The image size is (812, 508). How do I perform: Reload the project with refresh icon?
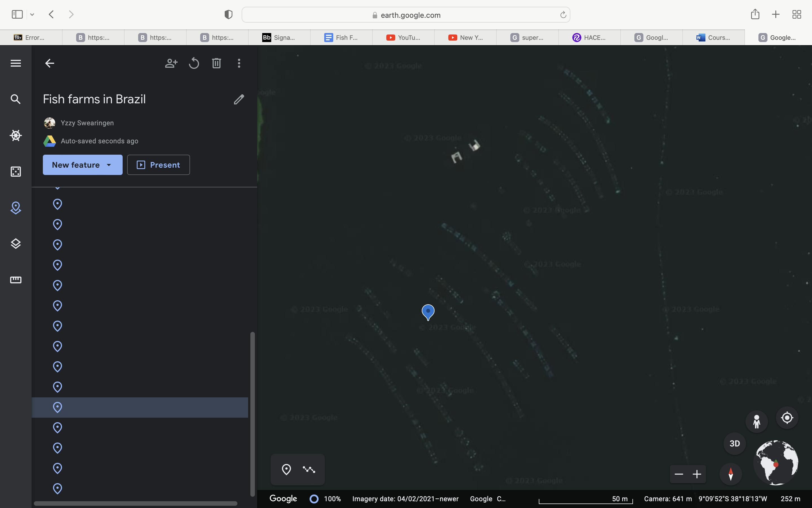coord(194,63)
